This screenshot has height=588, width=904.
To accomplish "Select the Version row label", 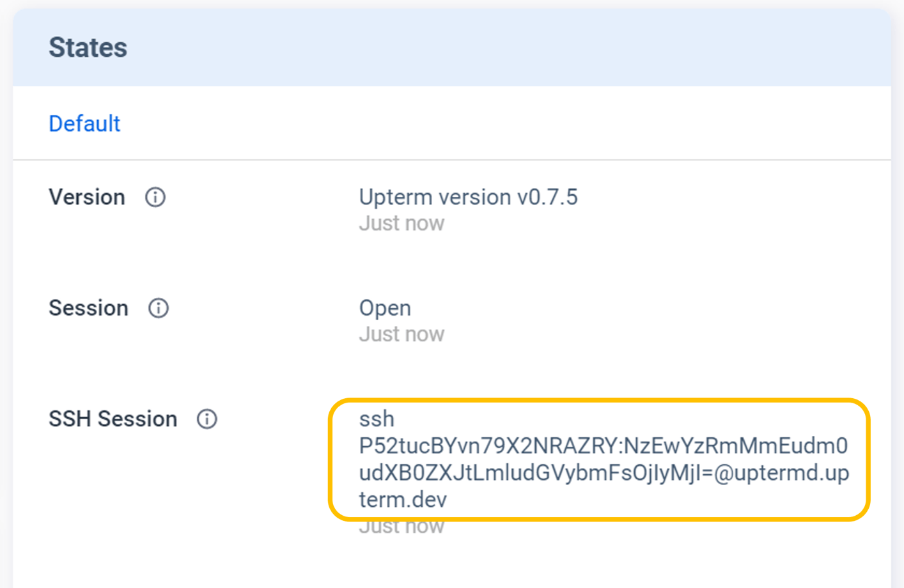I will click(87, 197).
